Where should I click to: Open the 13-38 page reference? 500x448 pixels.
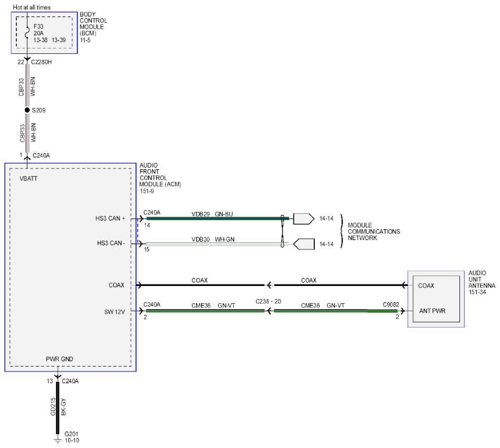point(41,40)
